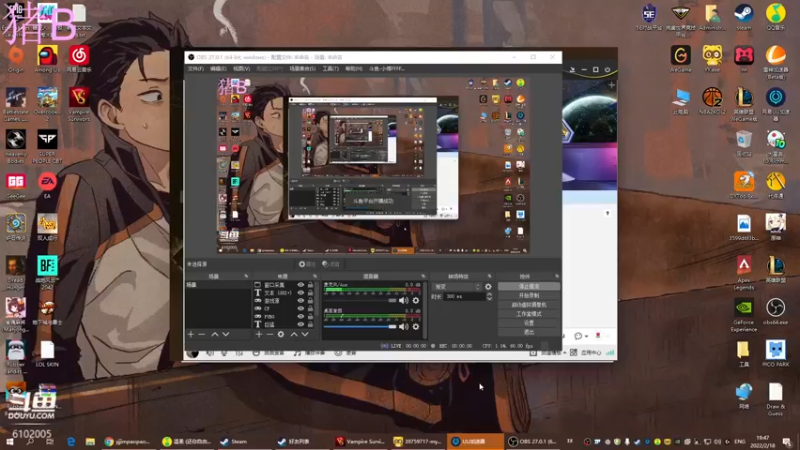Hide the 窗口采集 source with eye icon
This screenshot has width=800, height=450.
pyautogui.click(x=301, y=285)
